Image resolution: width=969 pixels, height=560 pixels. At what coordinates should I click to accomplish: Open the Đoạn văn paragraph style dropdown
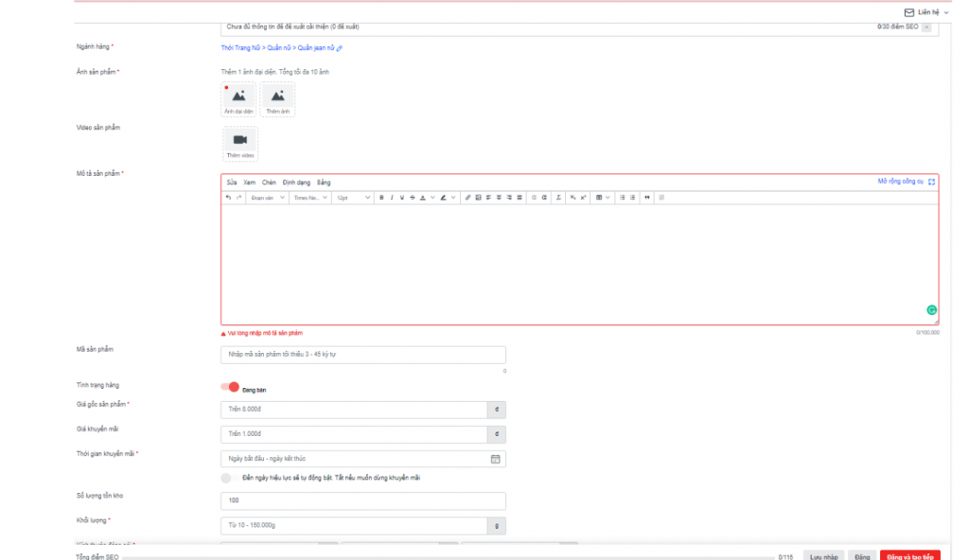[267, 198]
